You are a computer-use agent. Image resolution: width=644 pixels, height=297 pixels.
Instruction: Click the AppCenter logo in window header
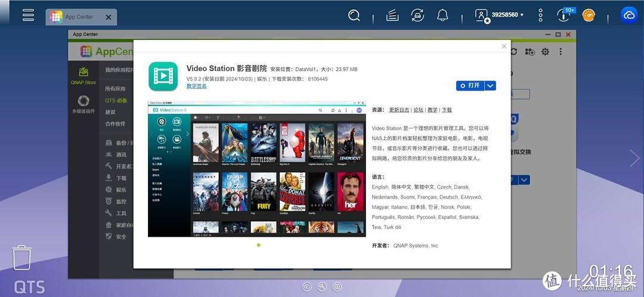106,51
